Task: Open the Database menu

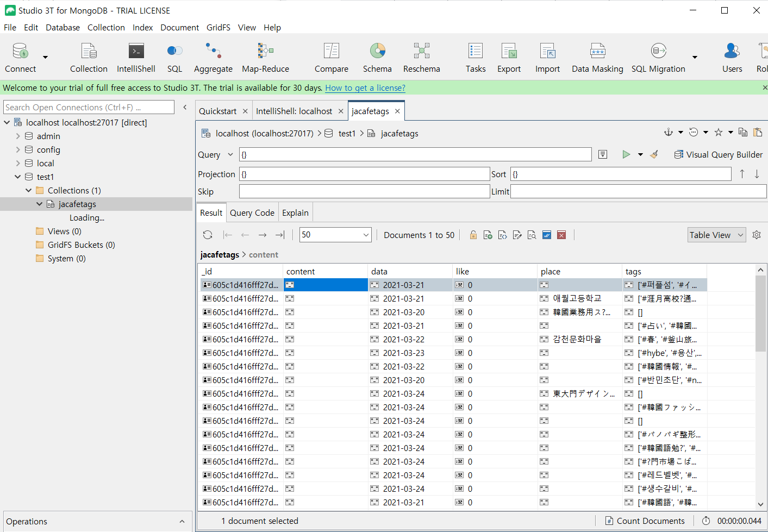Action: coord(63,27)
